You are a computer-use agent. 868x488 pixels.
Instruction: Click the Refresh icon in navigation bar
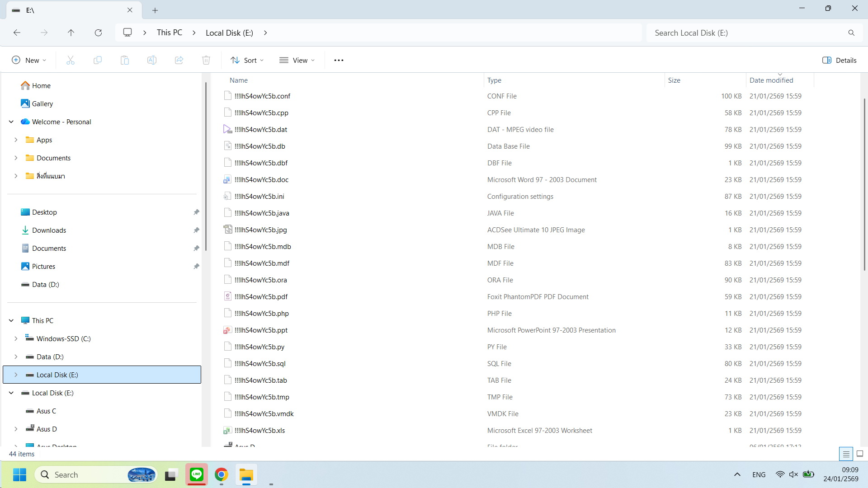tap(98, 33)
